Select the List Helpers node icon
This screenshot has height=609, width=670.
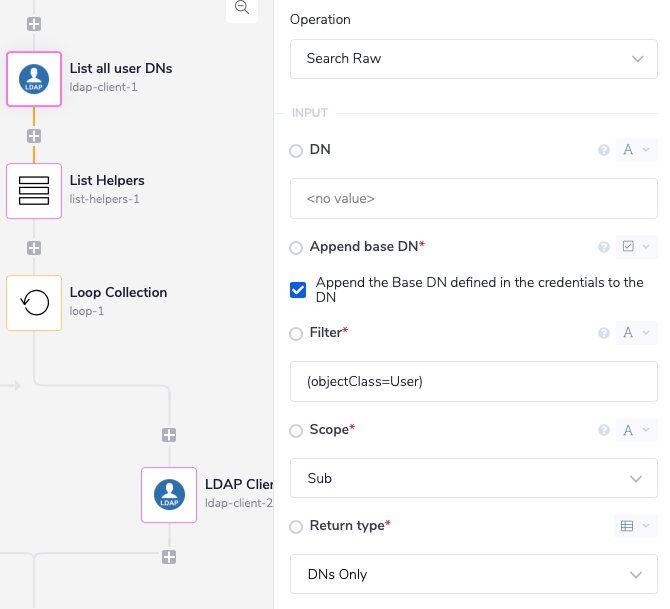pos(34,191)
